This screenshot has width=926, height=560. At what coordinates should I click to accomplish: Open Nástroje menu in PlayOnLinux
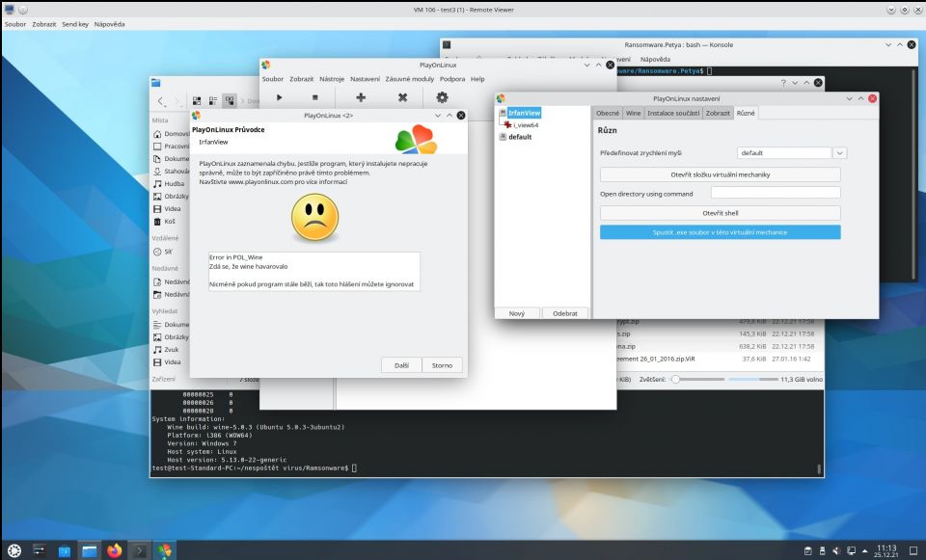pos(332,79)
